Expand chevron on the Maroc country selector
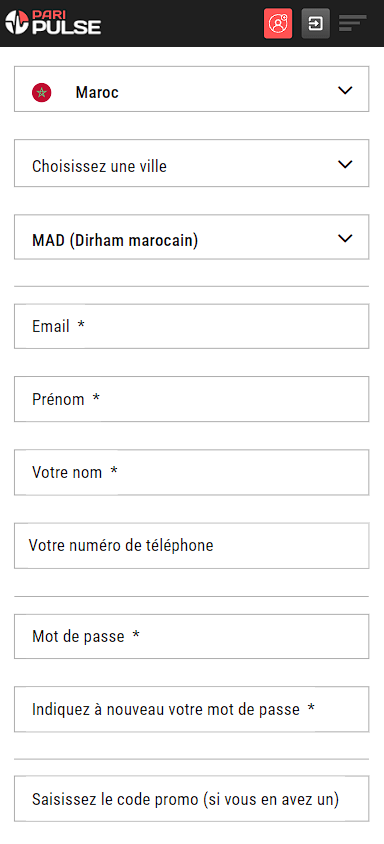The height and width of the screenshot is (844, 384). [345, 90]
